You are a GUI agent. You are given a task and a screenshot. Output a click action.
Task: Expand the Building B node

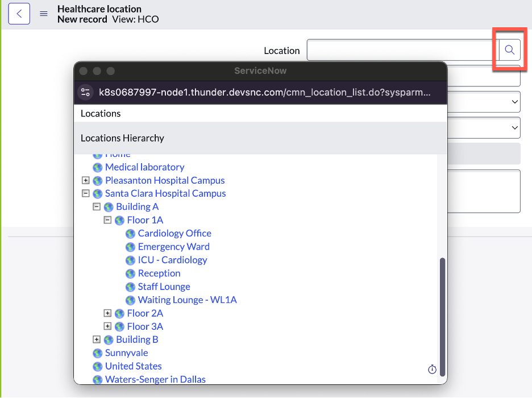97,339
